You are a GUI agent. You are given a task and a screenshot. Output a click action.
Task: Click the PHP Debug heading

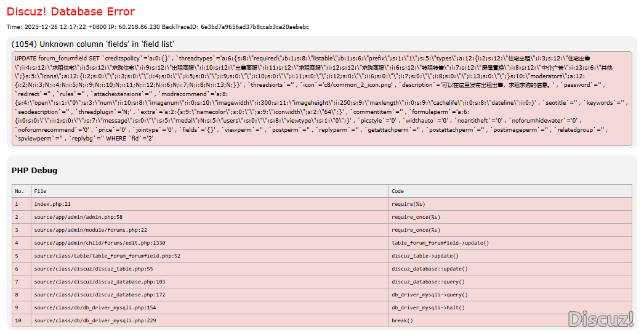coord(34,170)
